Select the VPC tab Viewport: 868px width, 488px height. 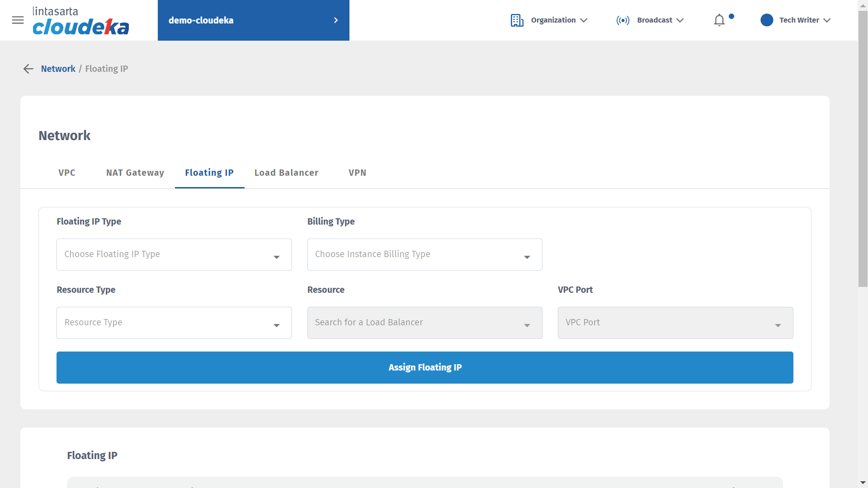(x=67, y=173)
